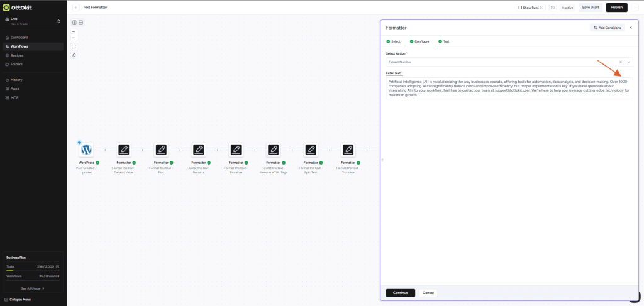
Task: Open the run history clock icon
Action: coord(552,8)
